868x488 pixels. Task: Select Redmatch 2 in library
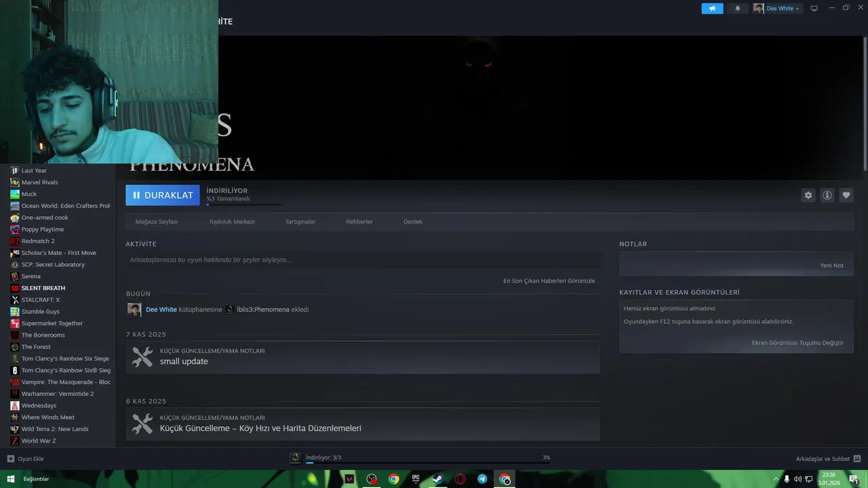(x=38, y=241)
